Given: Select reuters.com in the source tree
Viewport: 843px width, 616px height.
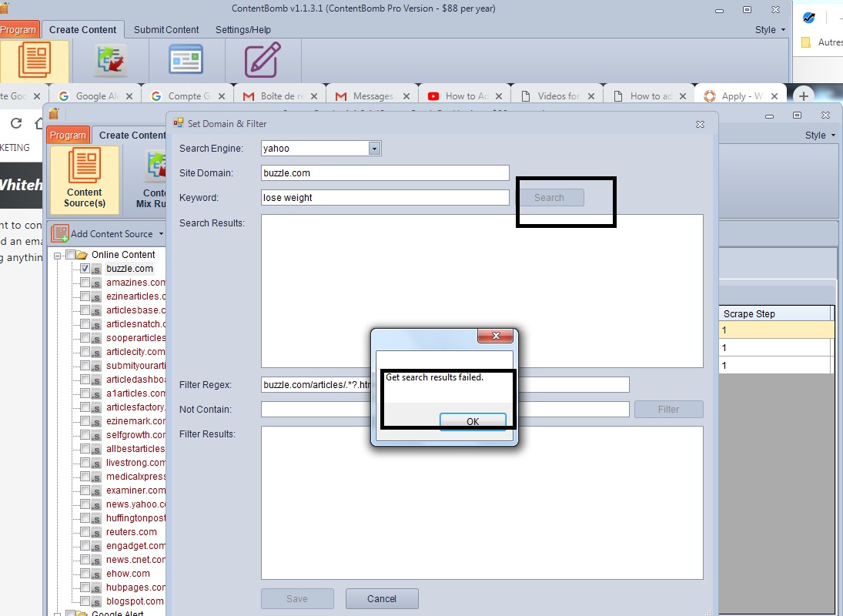Looking at the screenshot, I should click(131, 532).
